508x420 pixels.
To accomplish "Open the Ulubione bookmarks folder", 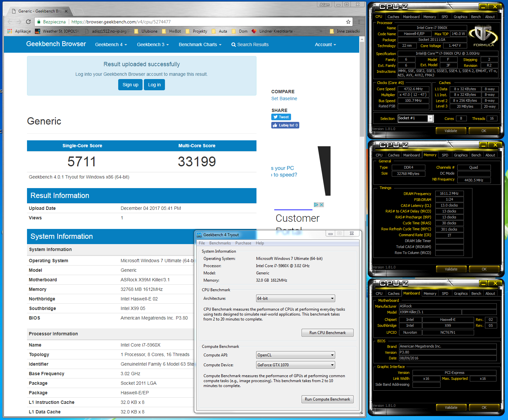I will pos(146,31).
